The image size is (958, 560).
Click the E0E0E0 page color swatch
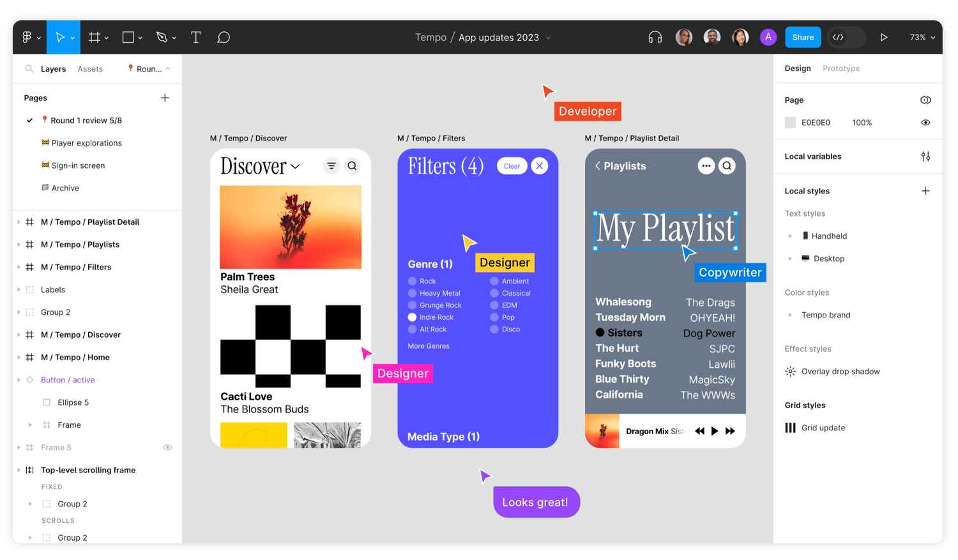click(x=790, y=122)
